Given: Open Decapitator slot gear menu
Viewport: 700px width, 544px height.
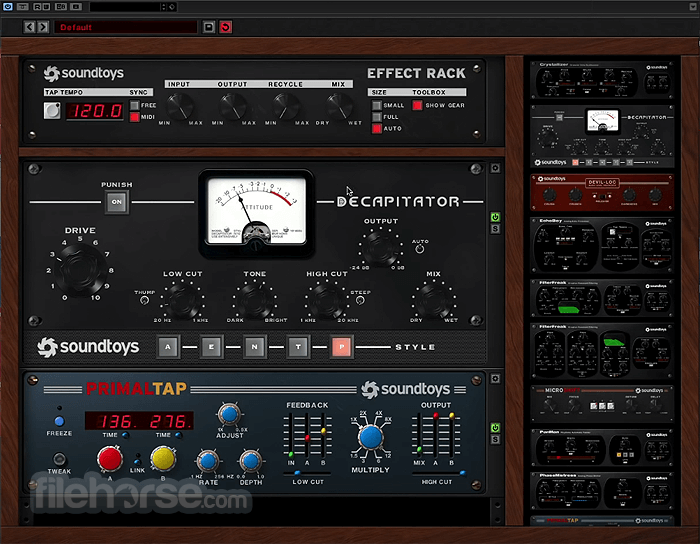Looking at the screenshot, I should click(495, 168).
